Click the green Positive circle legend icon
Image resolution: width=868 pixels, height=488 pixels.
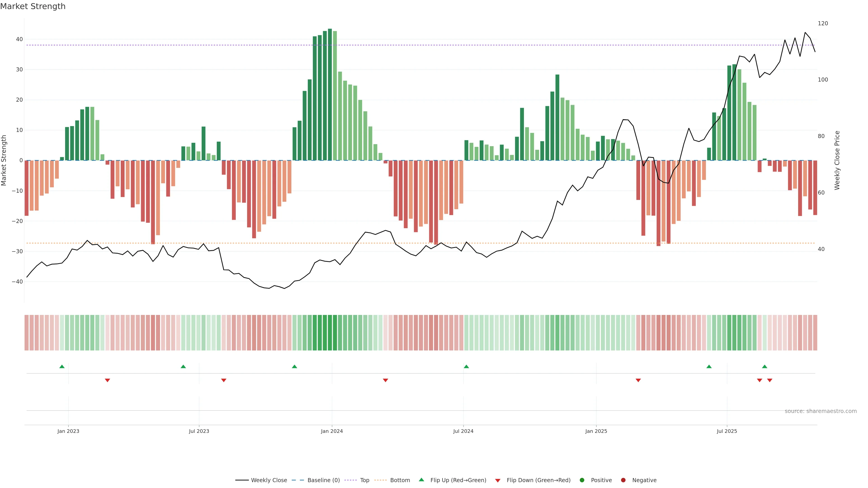(x=582, y=480)
